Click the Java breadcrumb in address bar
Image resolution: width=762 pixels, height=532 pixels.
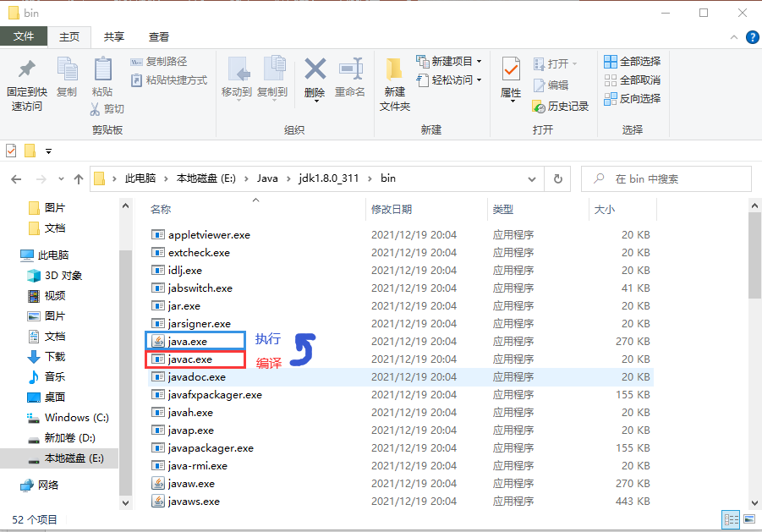coord(267,178)
